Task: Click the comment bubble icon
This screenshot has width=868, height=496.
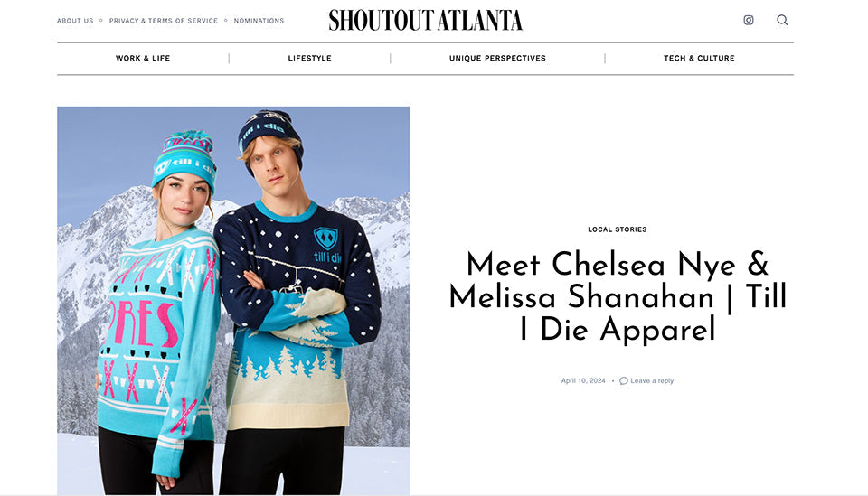Action: pos(623,381)
